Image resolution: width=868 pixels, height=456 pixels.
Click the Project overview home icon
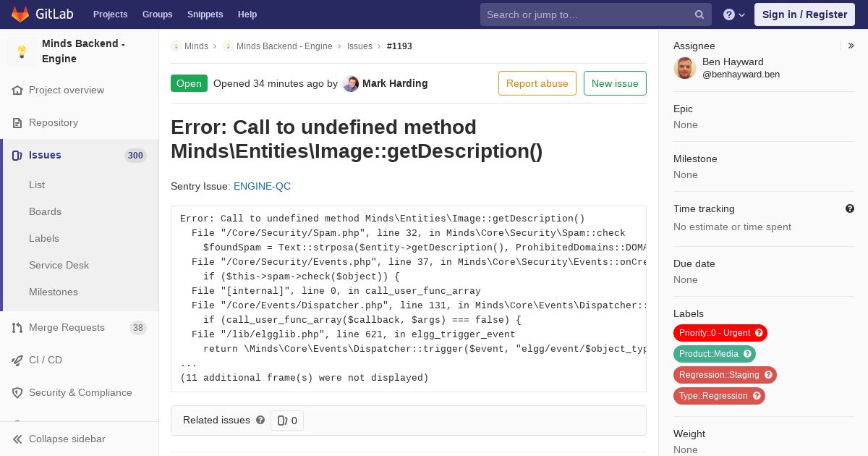click(17, 90)
